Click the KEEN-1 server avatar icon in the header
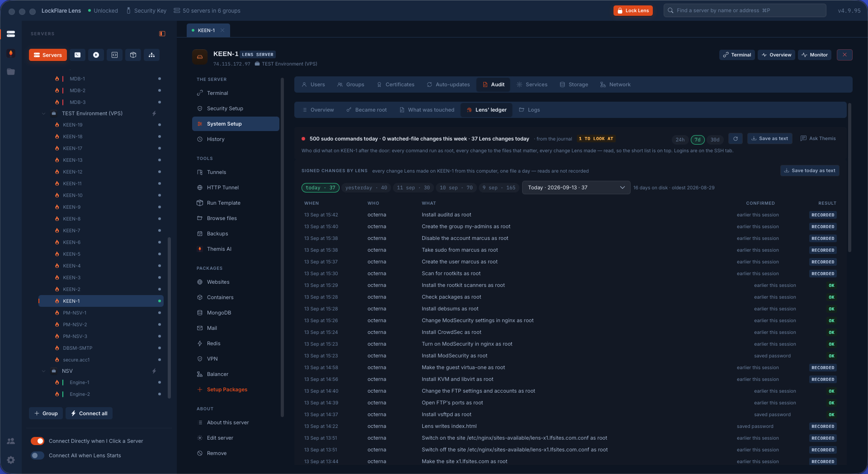Viewport: 868px width, 474px height. tap(200, 57)
